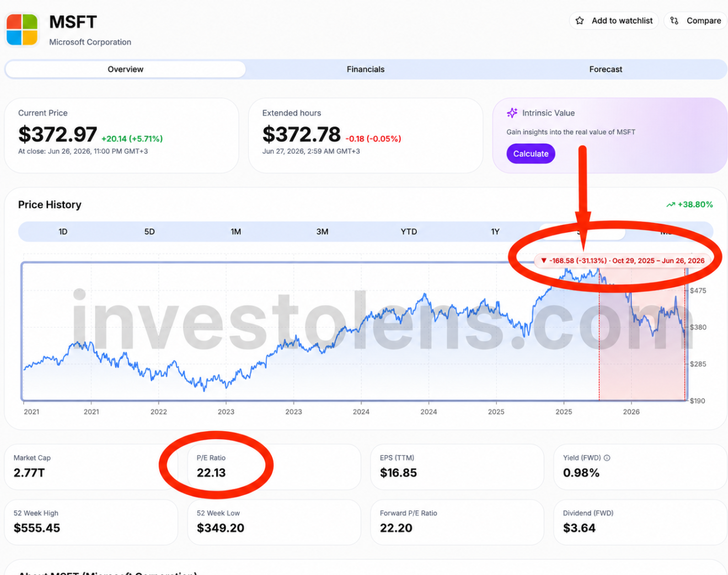This screenshot has width=728, height=575.
Task: Click the sparkle icon next to Intrinsic Value
Action: coord(512,113)
